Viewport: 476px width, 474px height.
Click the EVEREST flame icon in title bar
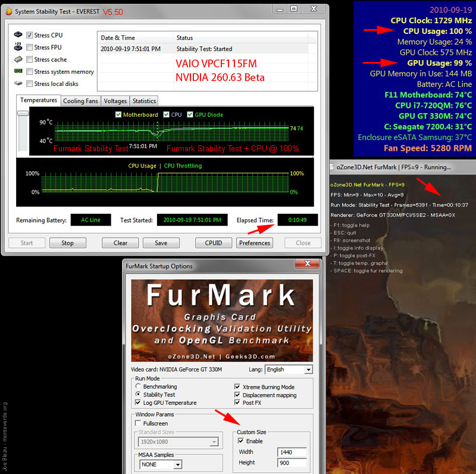(8, 11)
